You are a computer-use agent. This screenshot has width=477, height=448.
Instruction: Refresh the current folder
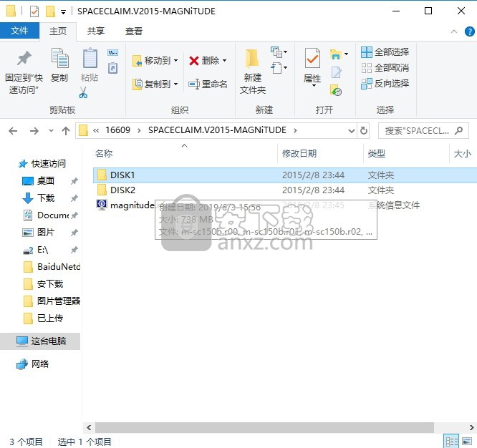click(364, 131)
